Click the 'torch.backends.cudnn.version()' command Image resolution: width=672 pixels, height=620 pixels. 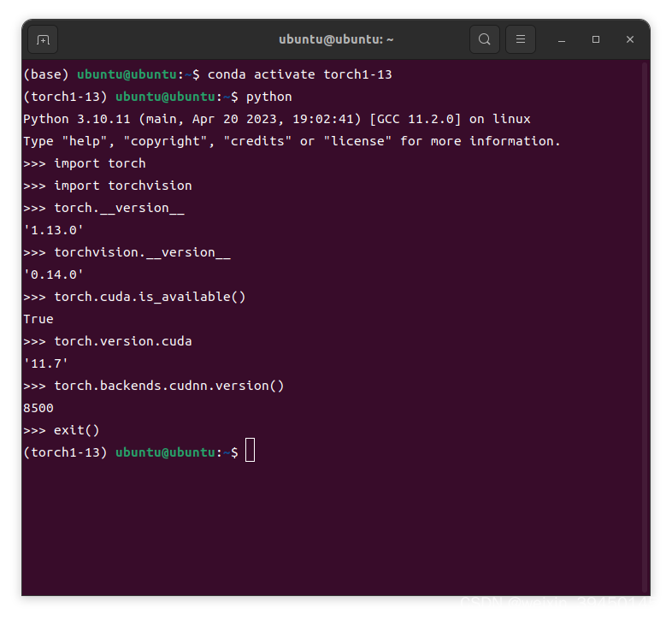tap(169, 386)
